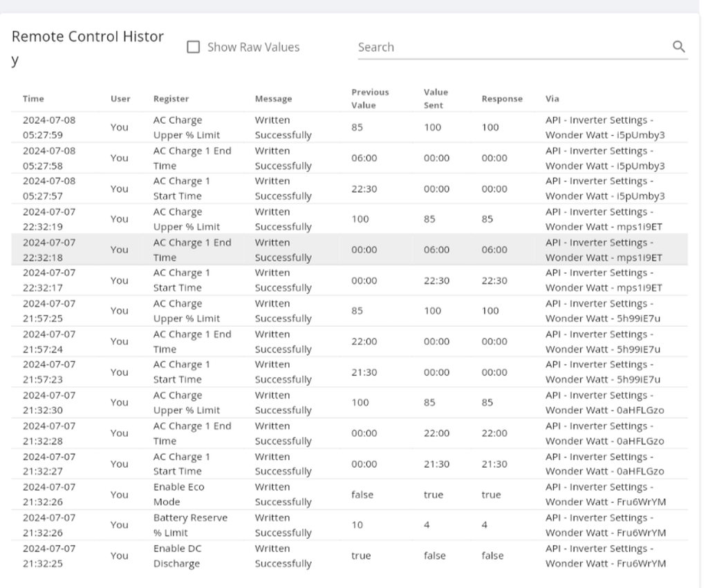
Task: Enable the Show Raw Values checkbox
Action: coord(194,47)
